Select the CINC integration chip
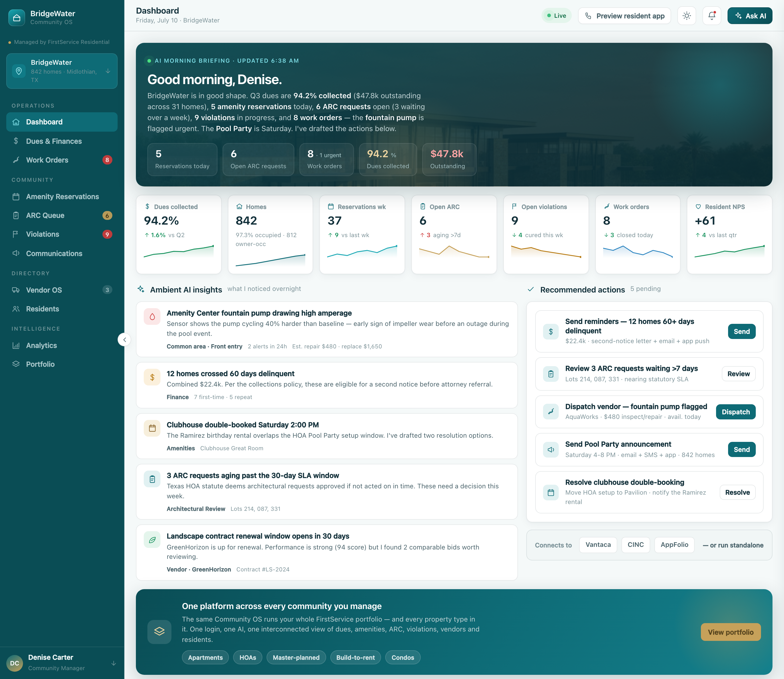The width and height of the screenshot is (784, 679). coord(635,545)
